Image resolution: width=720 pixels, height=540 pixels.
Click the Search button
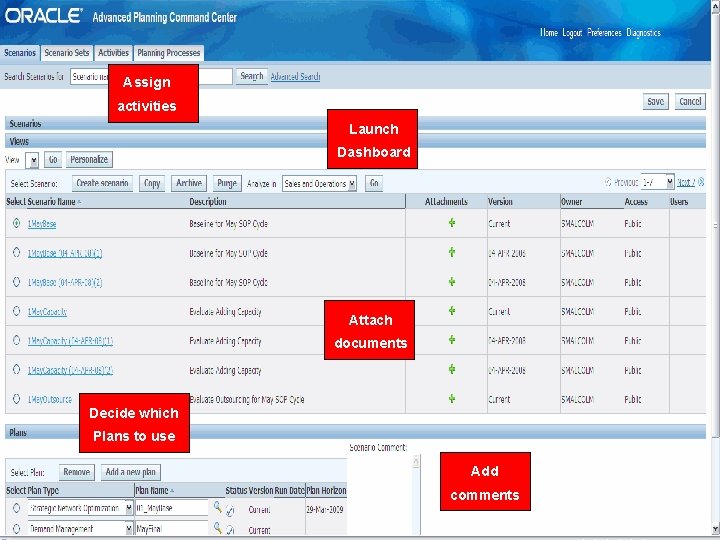coord(252,76)
